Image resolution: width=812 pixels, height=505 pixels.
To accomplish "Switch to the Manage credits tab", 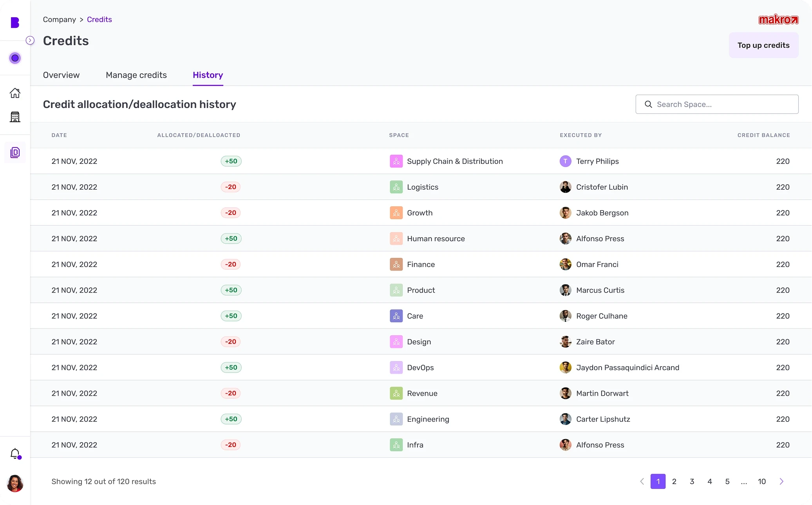I will [x=136, y=75].
